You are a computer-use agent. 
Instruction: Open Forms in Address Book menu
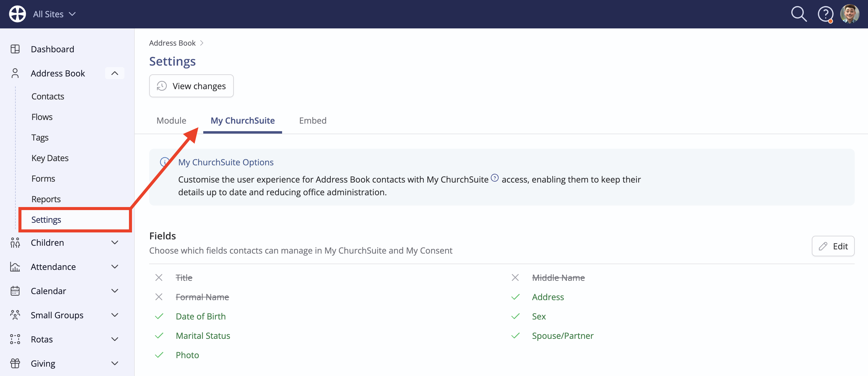click(43, 179)
